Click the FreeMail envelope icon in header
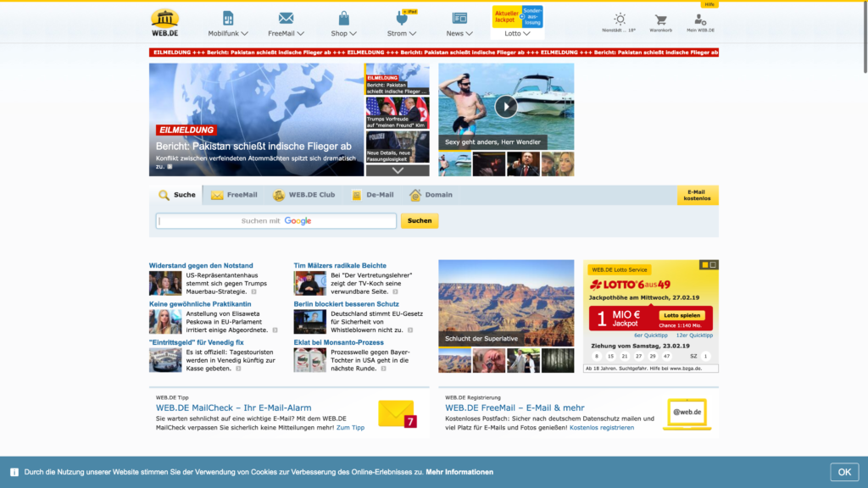Image resolution: width=868 pixels, height=488 pixels. click(x=286, y=18)
